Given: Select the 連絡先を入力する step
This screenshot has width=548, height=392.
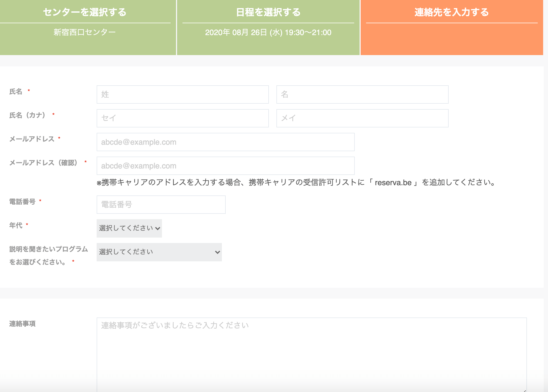Looking at the screenshot, I should pyautogui.click(x=452, y=12).
